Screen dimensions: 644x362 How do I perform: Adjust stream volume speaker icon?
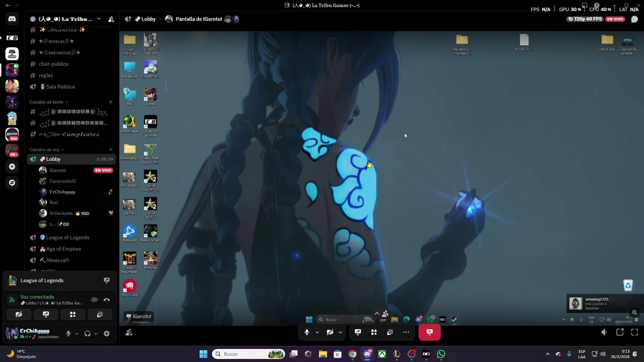coord(604,332)
